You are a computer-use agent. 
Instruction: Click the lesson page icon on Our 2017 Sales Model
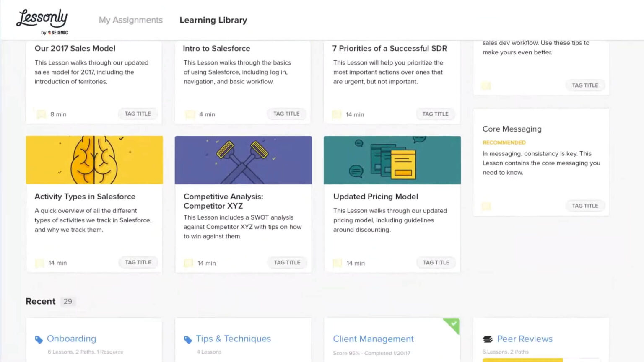(41, 114)
